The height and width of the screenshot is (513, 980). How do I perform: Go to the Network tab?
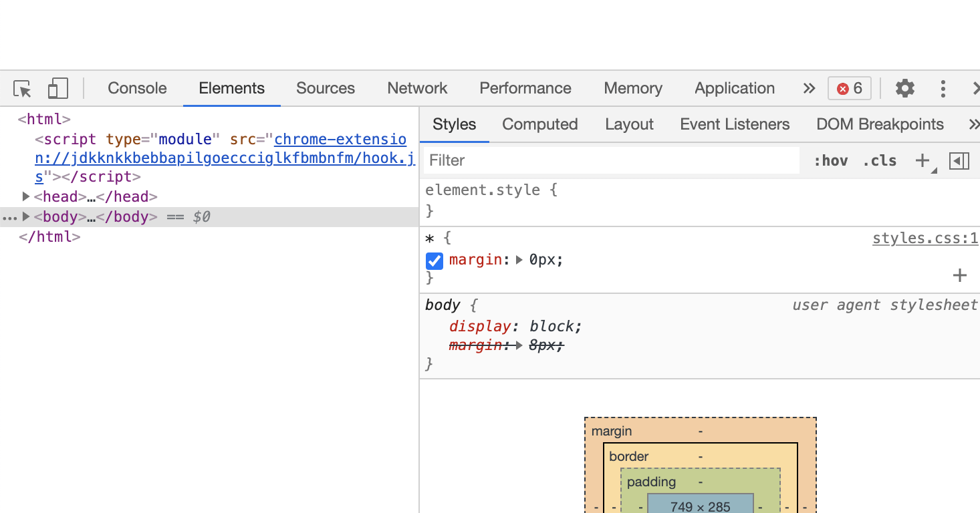(x=417, y=88)
